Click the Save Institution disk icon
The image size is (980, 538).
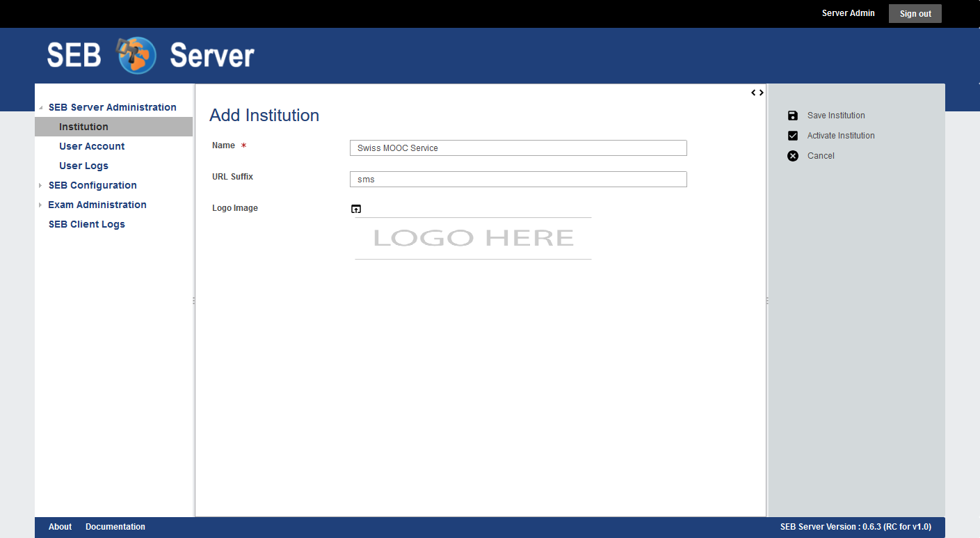tap(792, 116)
